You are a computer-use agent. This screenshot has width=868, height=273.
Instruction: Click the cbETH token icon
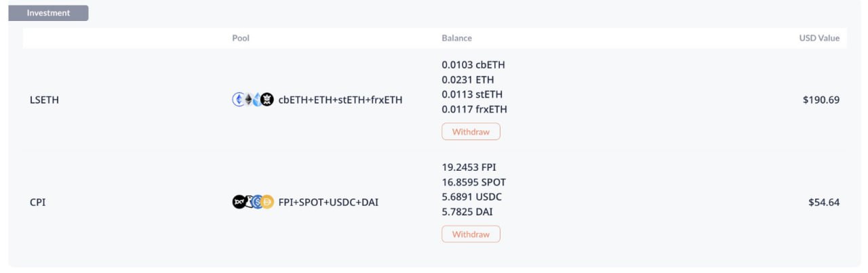(x=237, y=100)
